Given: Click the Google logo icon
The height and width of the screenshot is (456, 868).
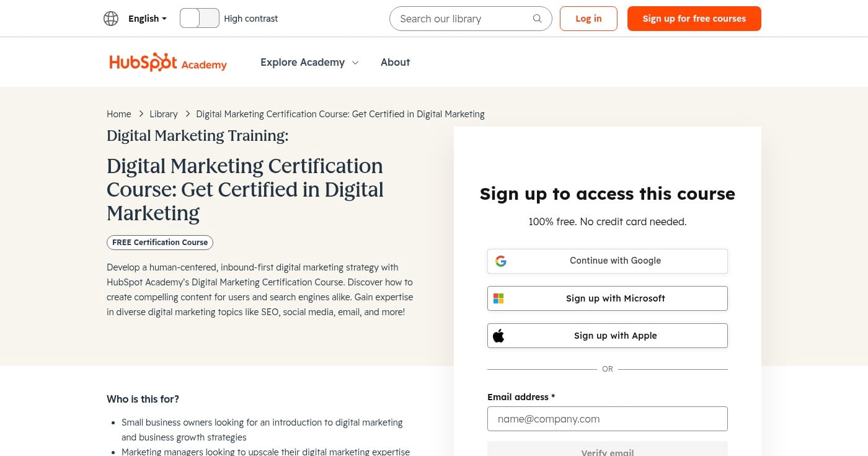Looking at the screenshot, I should (x=501, y=261).
